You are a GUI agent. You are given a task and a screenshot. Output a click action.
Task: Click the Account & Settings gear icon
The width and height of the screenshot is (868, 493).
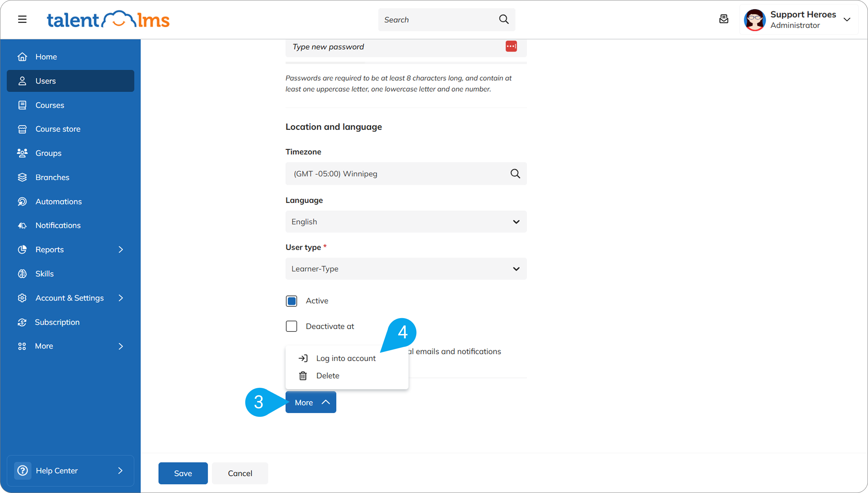click(x=22, y=298)
